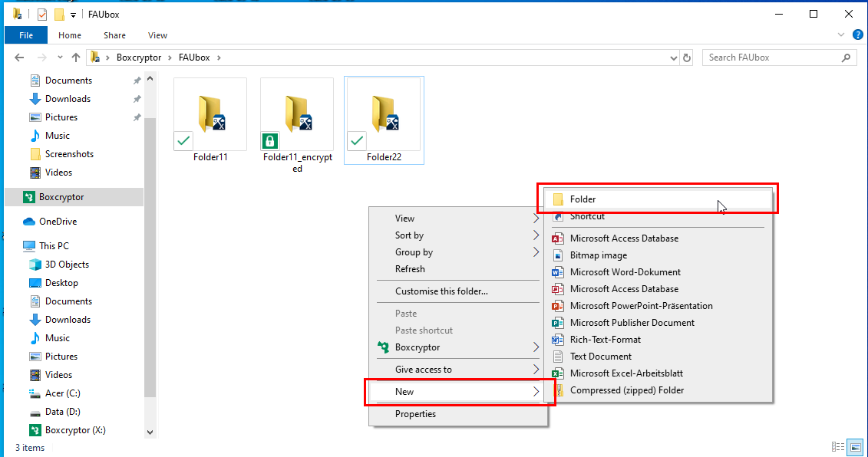
Task: Create a new Microsoft Word-Dokument
Action: [x=658, y=272]
